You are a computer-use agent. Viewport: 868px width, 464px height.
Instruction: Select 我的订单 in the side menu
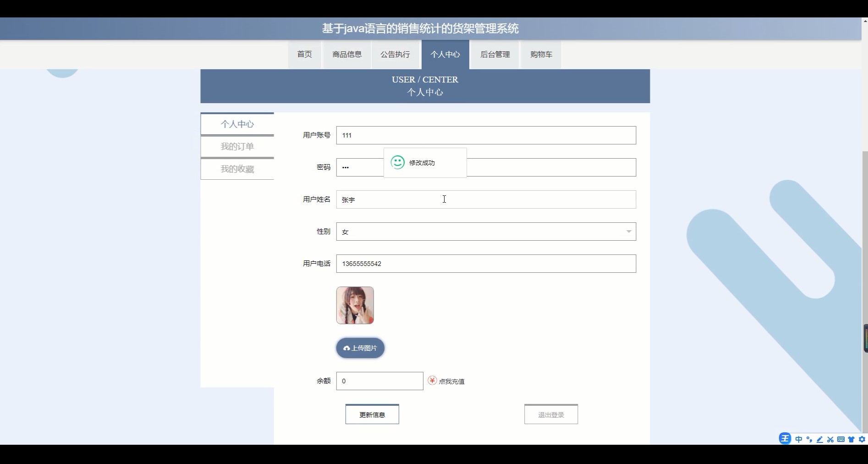pos(237,147)
